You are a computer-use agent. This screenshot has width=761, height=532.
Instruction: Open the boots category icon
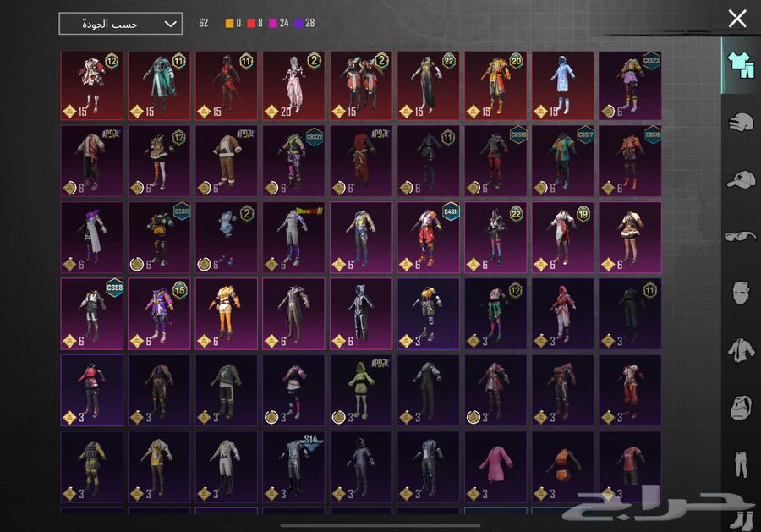tap(741, 518)
